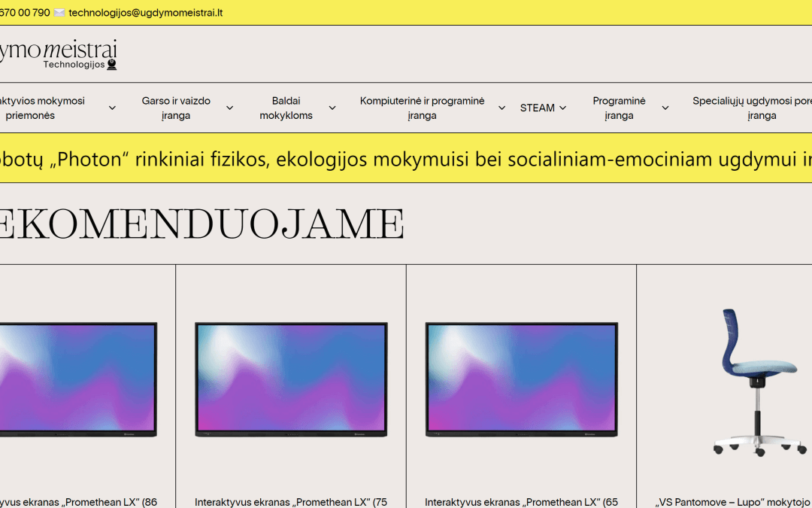This screenshot has width=812, height=508.
Task: Open the STEAM menu item
Action: click(537, 108)
